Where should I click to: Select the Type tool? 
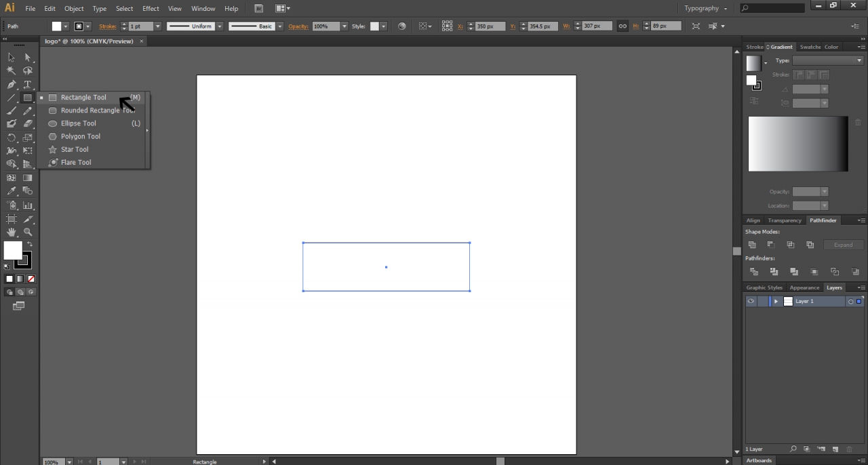click(x=28, y=85)
